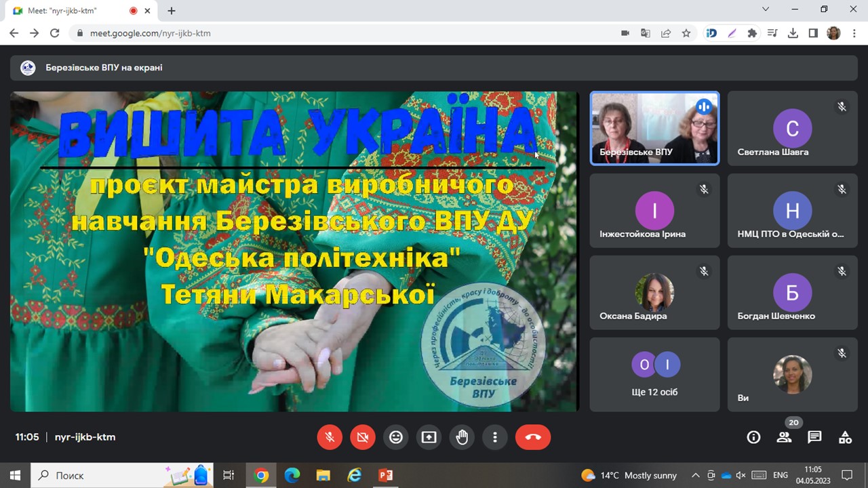Leave the call with red hang-up button
This screenshot has width=868, height=488.
[532, 437]
